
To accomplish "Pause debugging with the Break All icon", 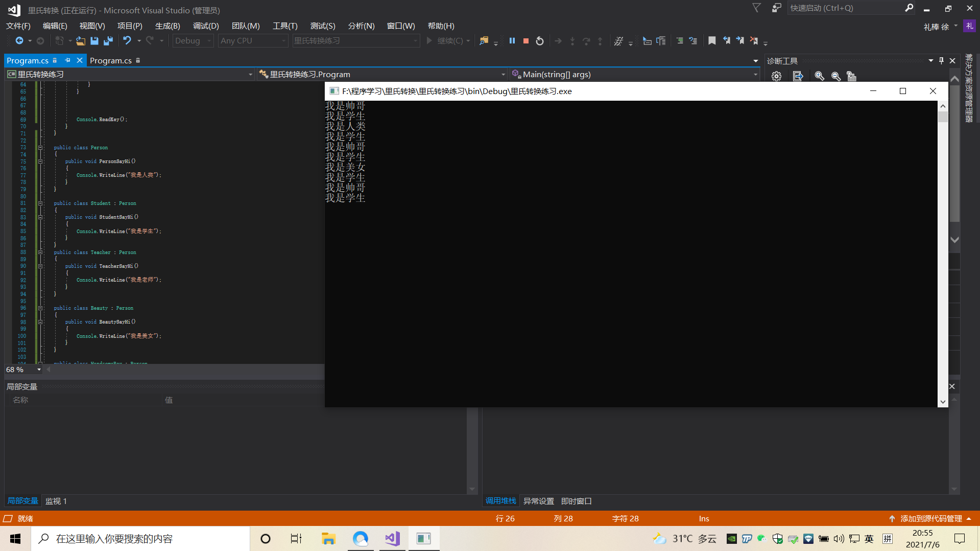I will tap(512, 41).
